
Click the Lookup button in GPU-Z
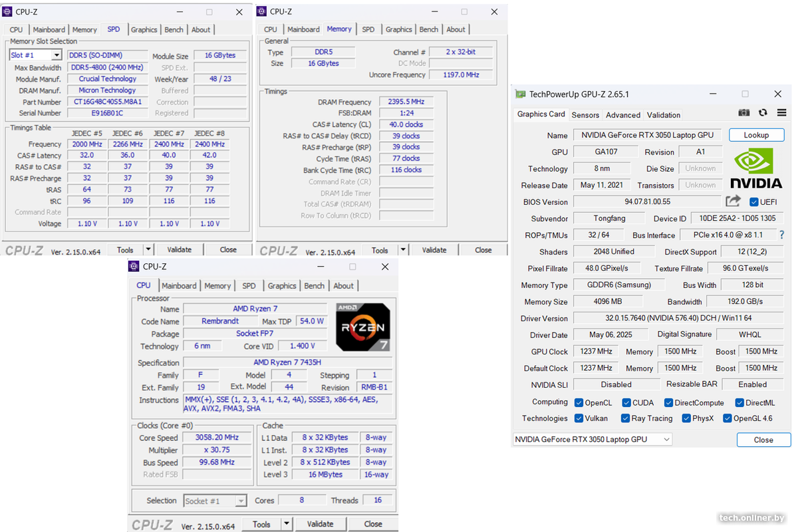coord(756,135)
